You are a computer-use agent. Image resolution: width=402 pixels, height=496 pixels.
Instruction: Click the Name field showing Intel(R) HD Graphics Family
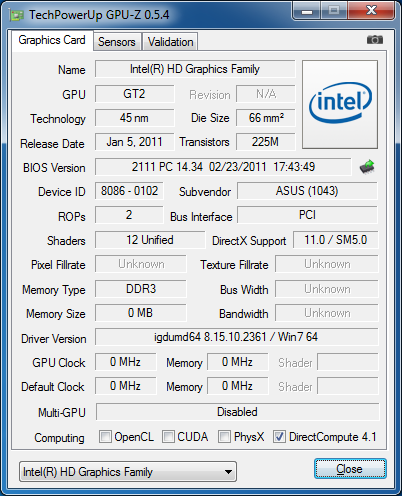click(x=195, y=69)
